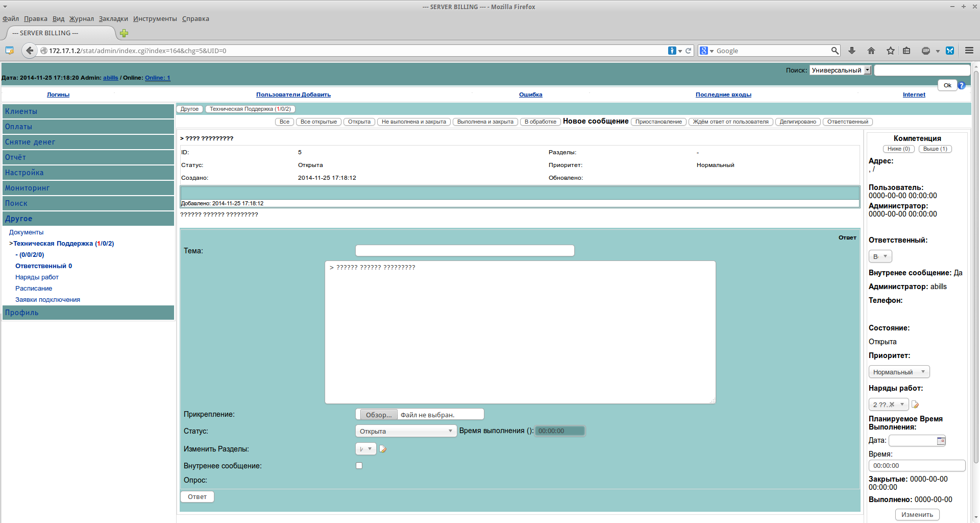Open the Статус Открыта dropdown
The height and width of the screenshot is (523, 980).
406,431
